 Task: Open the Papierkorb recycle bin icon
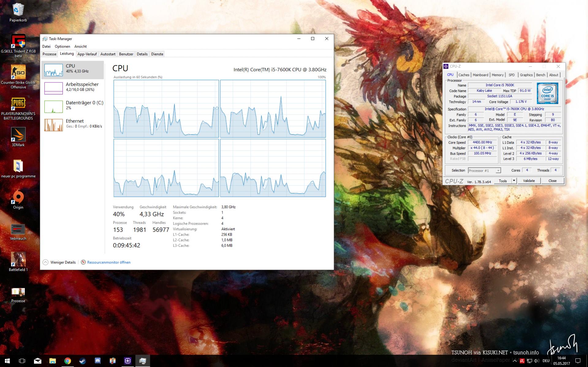pyautogui.click(x=18, y=12)
